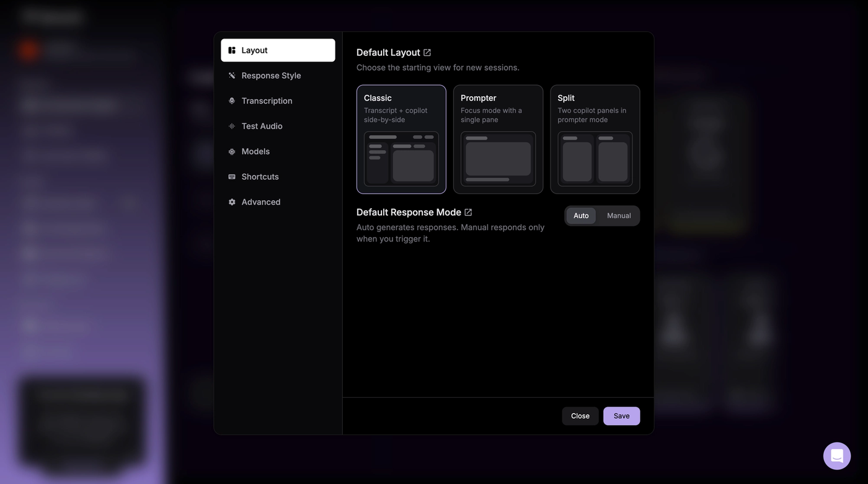Close the settings dialog with Close button

580,416
